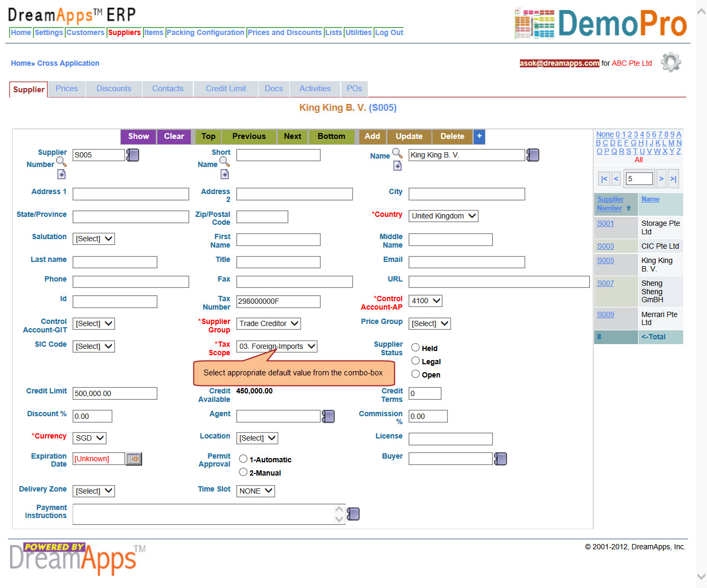
Task: Open the Country dropdown
Action: (x=444, y=216)
